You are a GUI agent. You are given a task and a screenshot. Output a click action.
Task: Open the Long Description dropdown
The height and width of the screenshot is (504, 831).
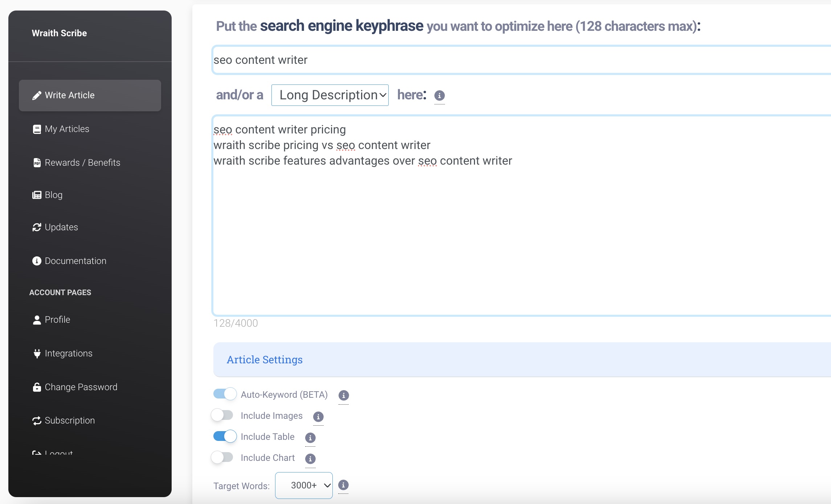[330, 95]
